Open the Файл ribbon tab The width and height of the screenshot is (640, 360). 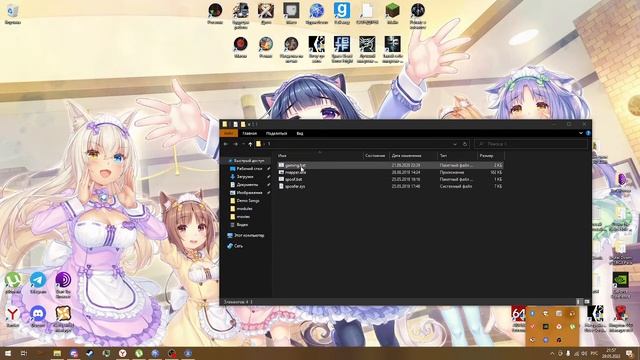(228, 133)
